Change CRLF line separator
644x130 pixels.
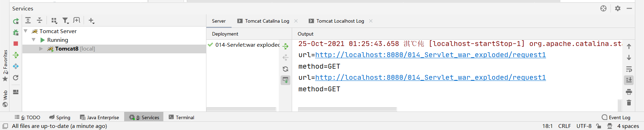pyautogui.click(x=565, y=126)
